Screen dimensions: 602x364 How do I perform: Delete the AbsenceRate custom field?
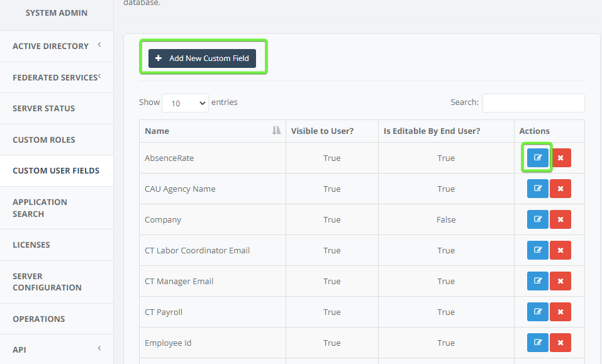(x=560, y=158)
